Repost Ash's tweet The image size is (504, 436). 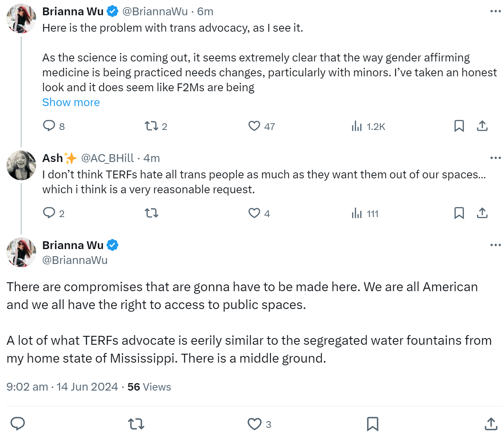151,213
